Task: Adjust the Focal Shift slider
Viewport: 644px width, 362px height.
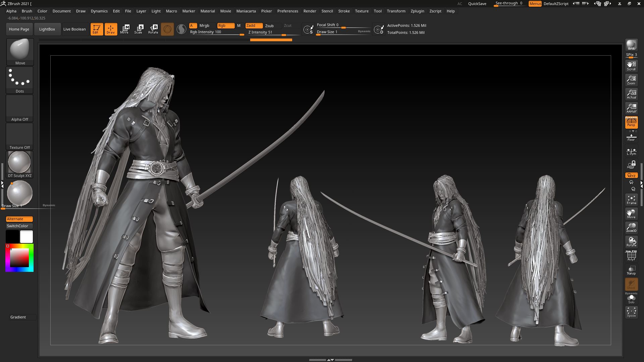Action: (x=343, y=25)
